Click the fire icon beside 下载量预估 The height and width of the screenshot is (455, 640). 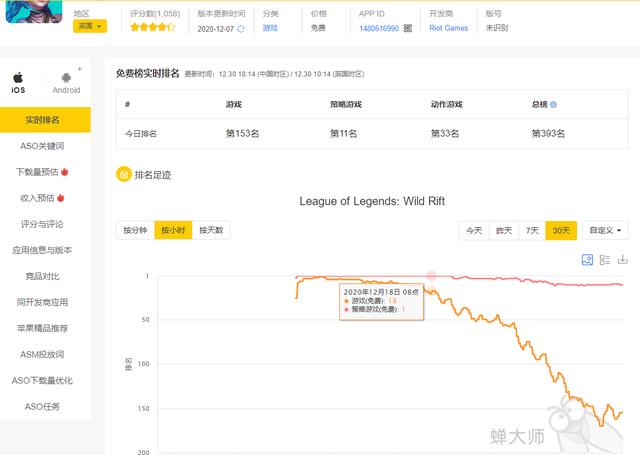pyautogui.click(x=64, y=172)
